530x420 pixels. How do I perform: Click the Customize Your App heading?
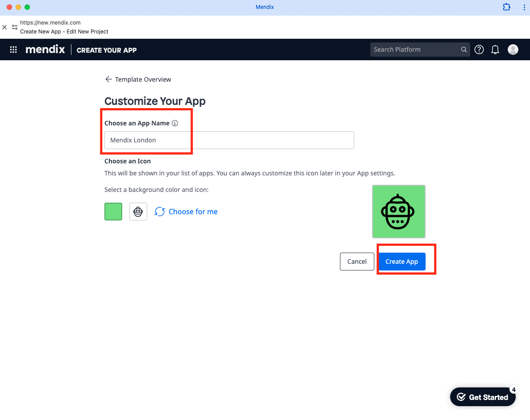155,101
